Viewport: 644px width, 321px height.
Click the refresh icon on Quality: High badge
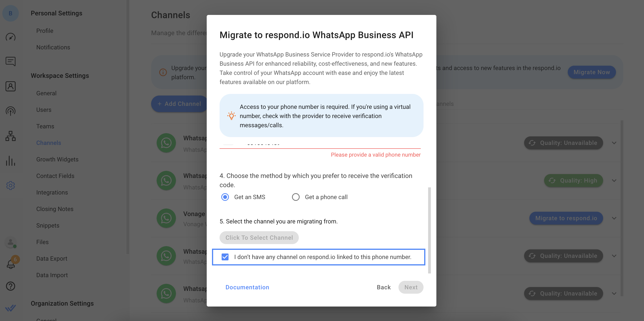click(x=552, y=180)
